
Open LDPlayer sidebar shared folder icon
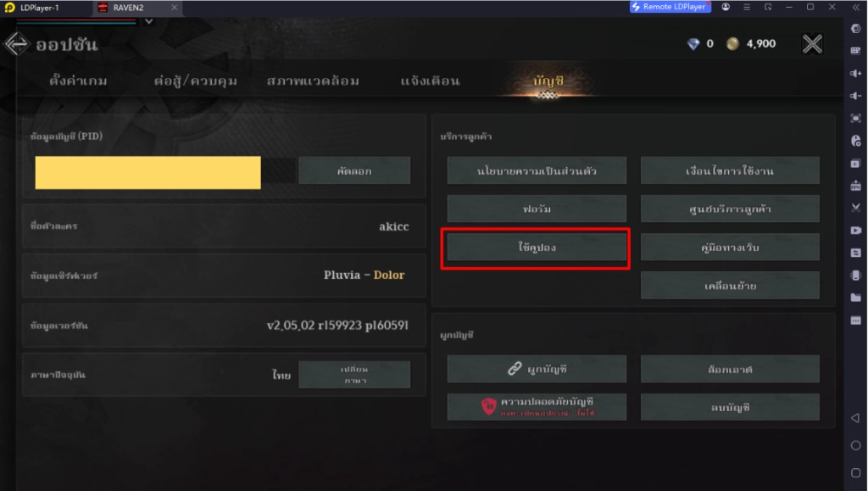pos(855,298)
